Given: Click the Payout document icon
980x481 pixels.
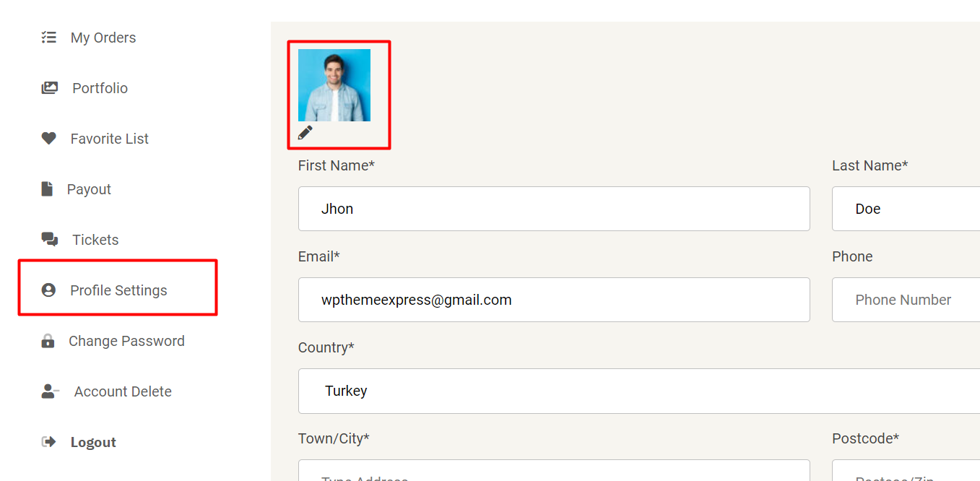Looking at the screenshot, I should (47, 189).
